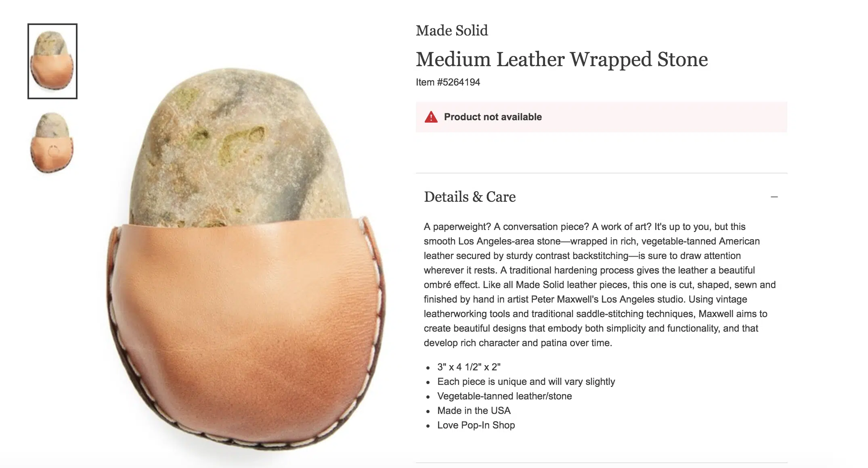Image resolution: width=868 pixels, height=468 pixels.
Task: Select the second thumbnail showing leather back
Action: click(x=52, y=143)
